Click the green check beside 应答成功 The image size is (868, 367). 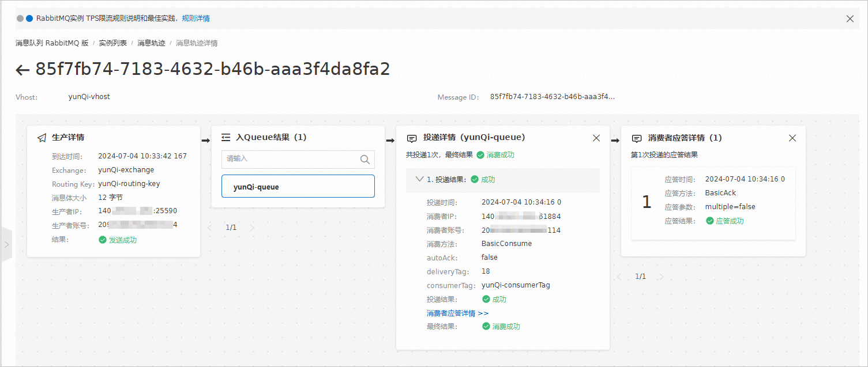pyautogui.click(x=710, y=221)
